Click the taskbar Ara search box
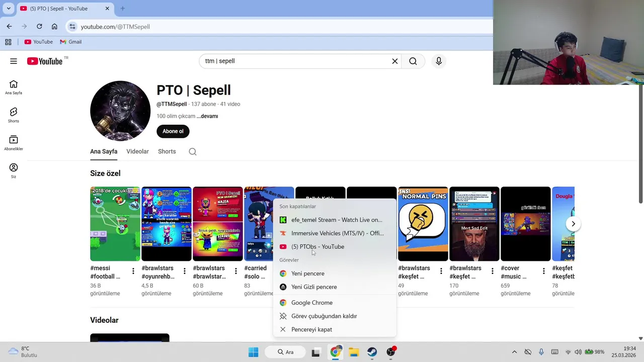The width and height of the screenshot is (644, 362). pos(286,352)
